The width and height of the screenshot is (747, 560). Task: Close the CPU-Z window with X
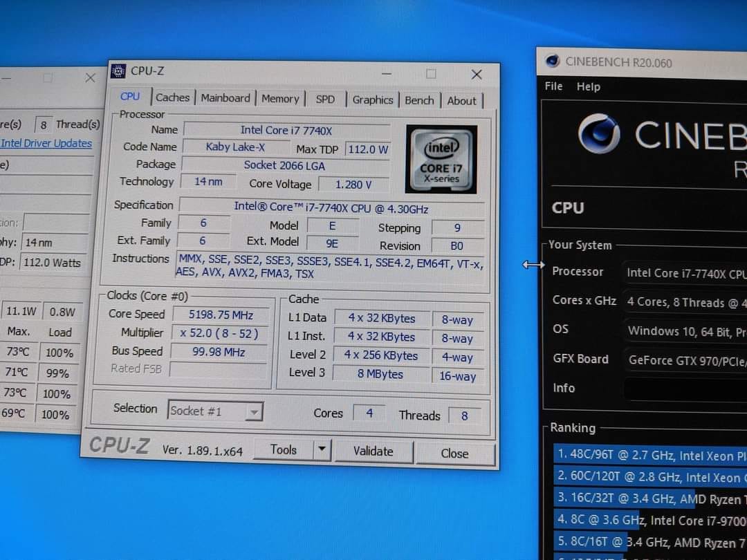click(x=476, y=74)
